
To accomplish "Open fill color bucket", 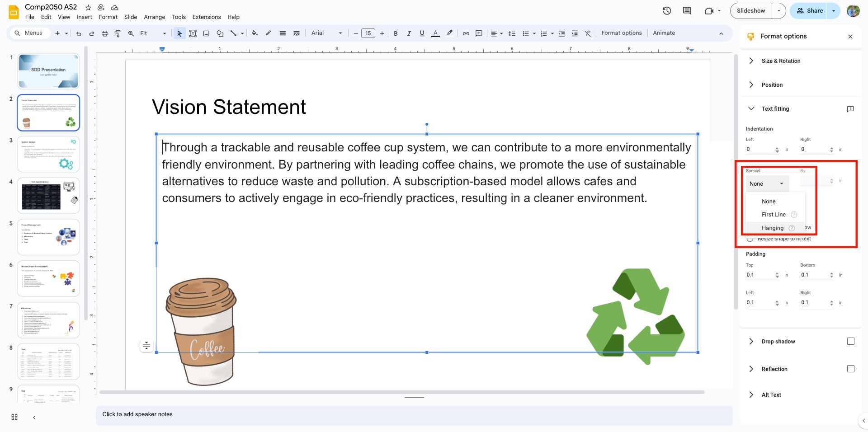I will (255, 33).
